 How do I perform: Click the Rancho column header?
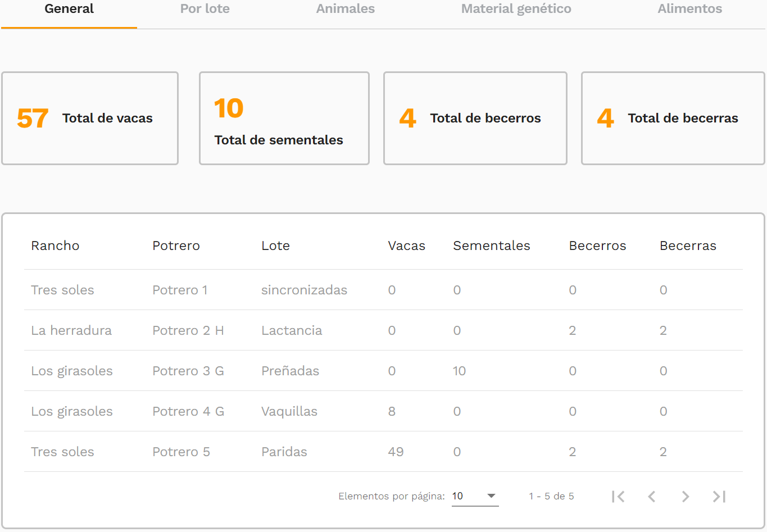(55, 245)
